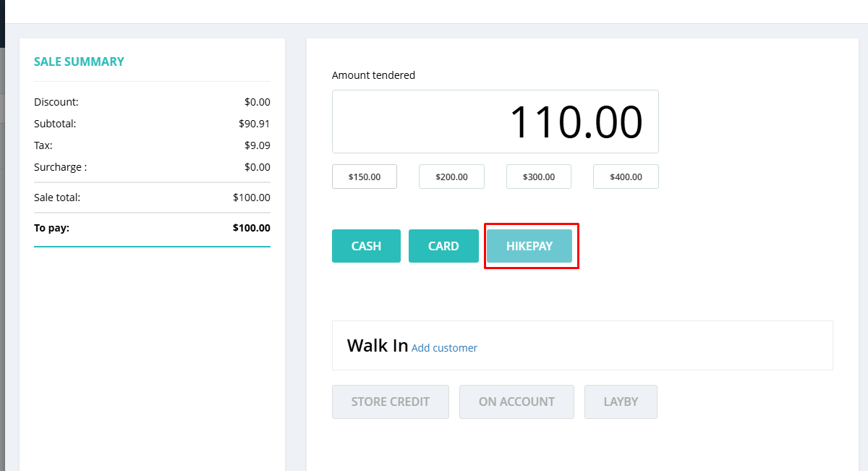
Task: Pick the $300.00 quick amount button
Action: click(x=538, y=177)
